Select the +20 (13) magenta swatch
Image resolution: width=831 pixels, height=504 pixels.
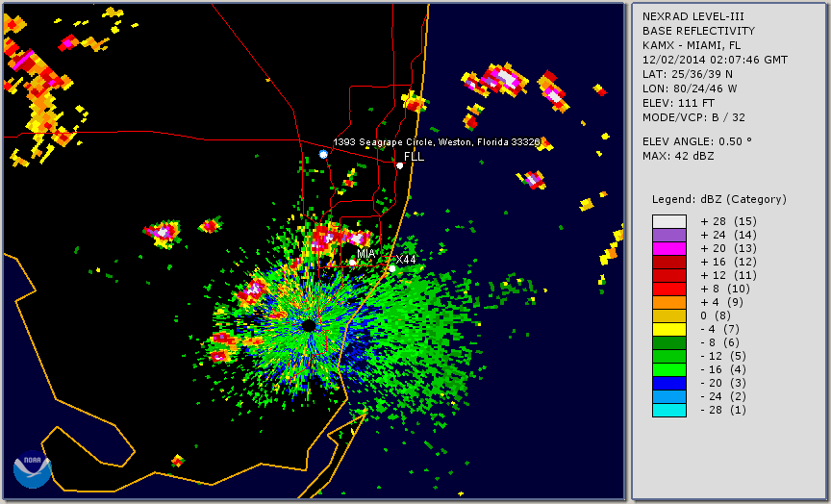click(669, 248)
